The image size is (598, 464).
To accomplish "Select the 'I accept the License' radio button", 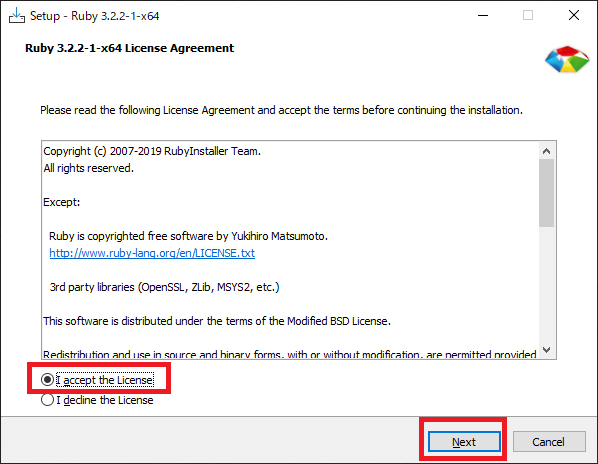I will 47,380.
